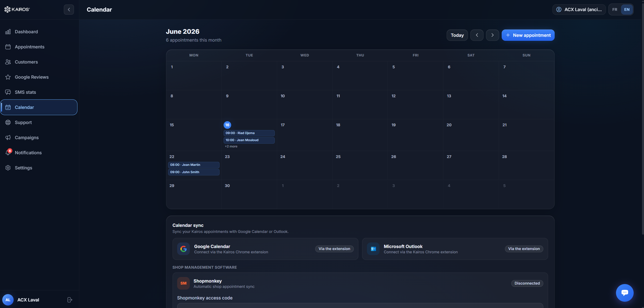This screenshot has width=644, height=308.
Task: Go to next month
Action: tap(492, 35)
